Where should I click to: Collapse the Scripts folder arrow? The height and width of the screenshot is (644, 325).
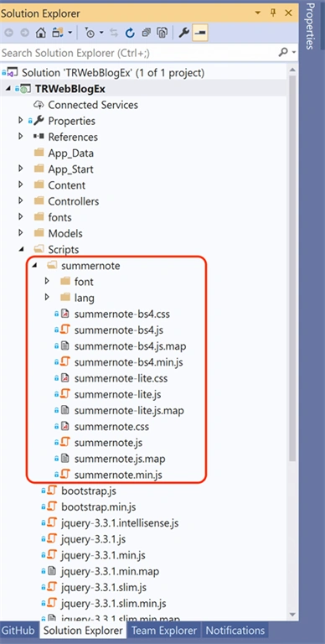[x=21, y=249]
